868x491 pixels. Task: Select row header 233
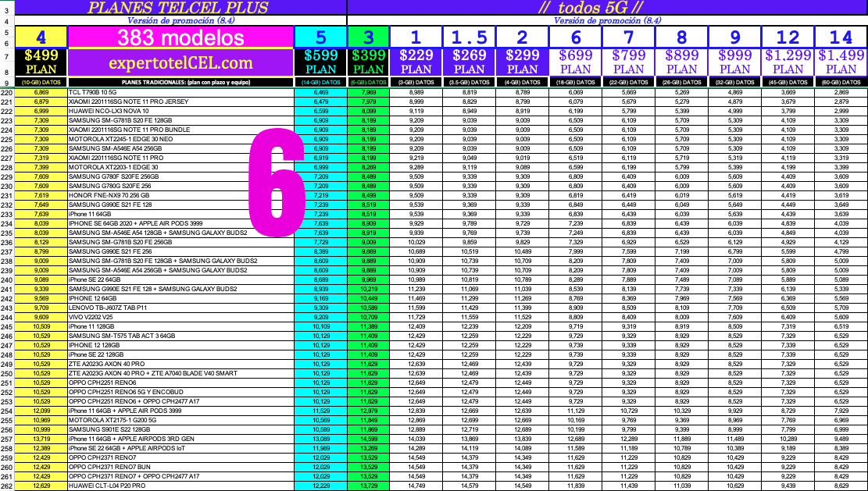7,215
